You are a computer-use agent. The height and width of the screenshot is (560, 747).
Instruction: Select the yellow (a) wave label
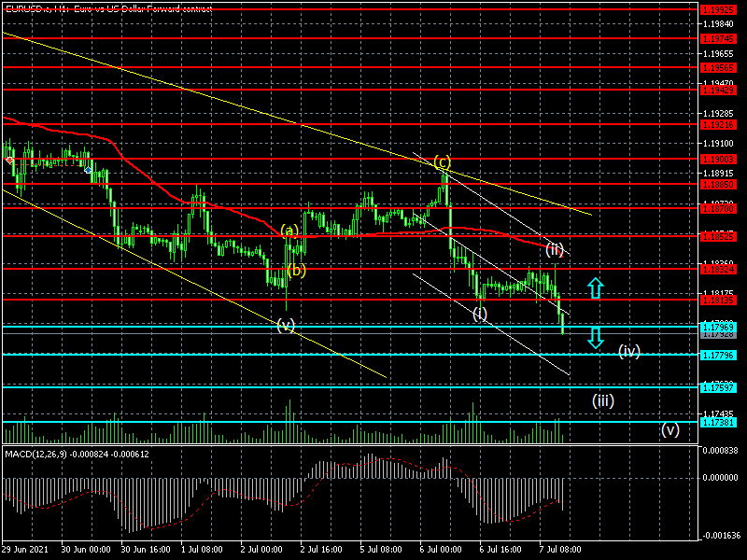pos(289,231)
